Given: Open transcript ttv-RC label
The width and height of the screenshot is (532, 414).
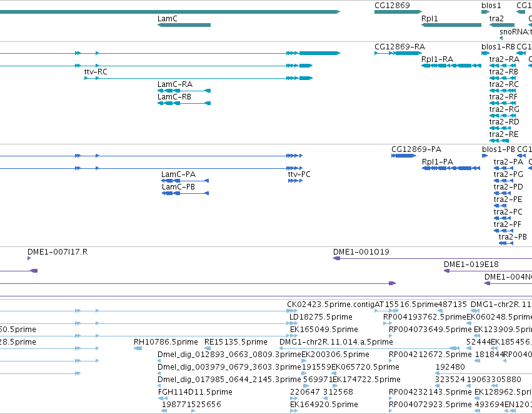Looking at the screenshot, I should (x=96, y=71).
